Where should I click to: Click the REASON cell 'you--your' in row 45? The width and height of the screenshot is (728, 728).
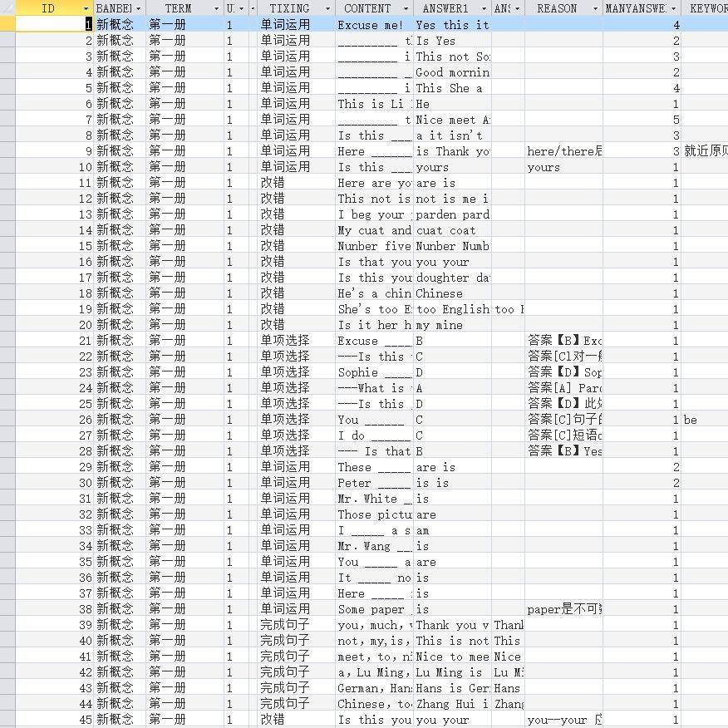point(563,719)
